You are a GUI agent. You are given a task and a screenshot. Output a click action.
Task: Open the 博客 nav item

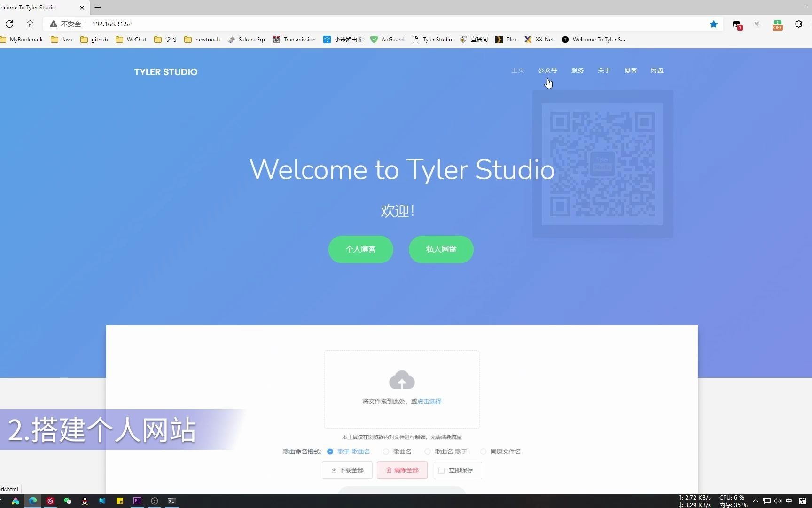[631, 71]
